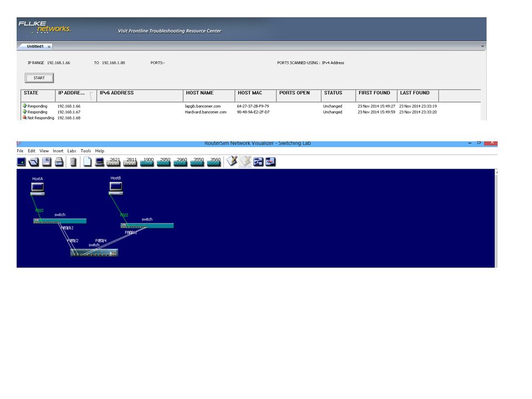This screenshot has height=399, width=532.
Task: Close the Untitled1 tab
Action: tap(49, 47)
